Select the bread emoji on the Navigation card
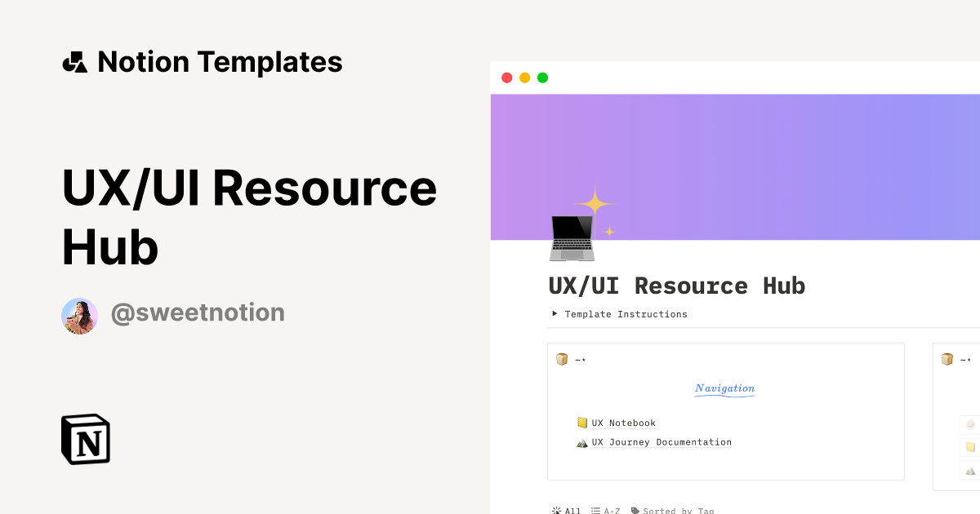This screenshot has height=514, width=980. [x=563, y=358]
